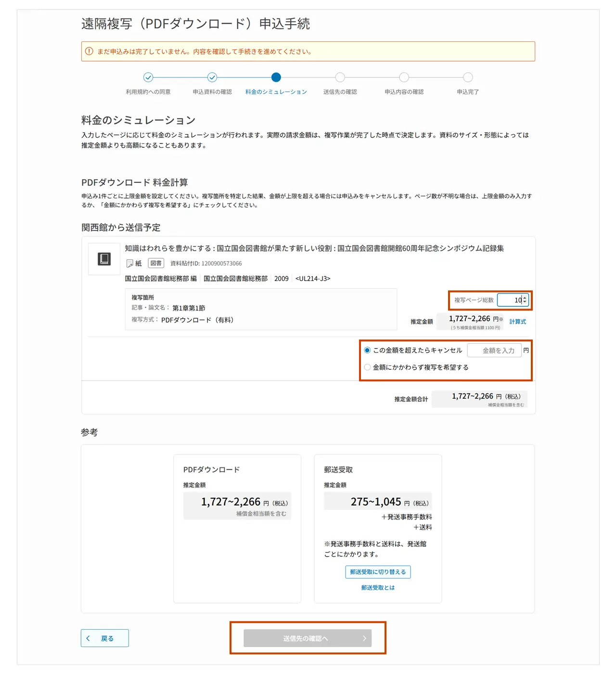This screenshot has width=616, height=674.
Task: Click the 申込資料の確認 step label
Action: pyautogui.click(x=212, y=92)
